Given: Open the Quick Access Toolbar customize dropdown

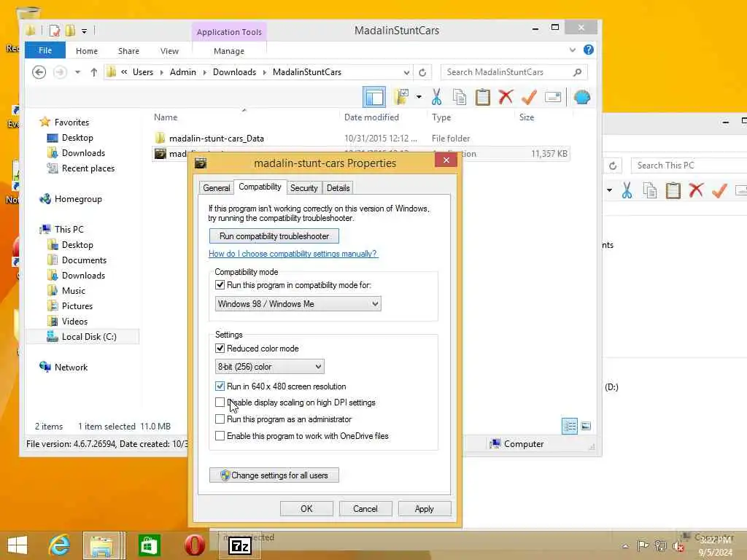Looking at the screenshot, I should tap(84, 31).
